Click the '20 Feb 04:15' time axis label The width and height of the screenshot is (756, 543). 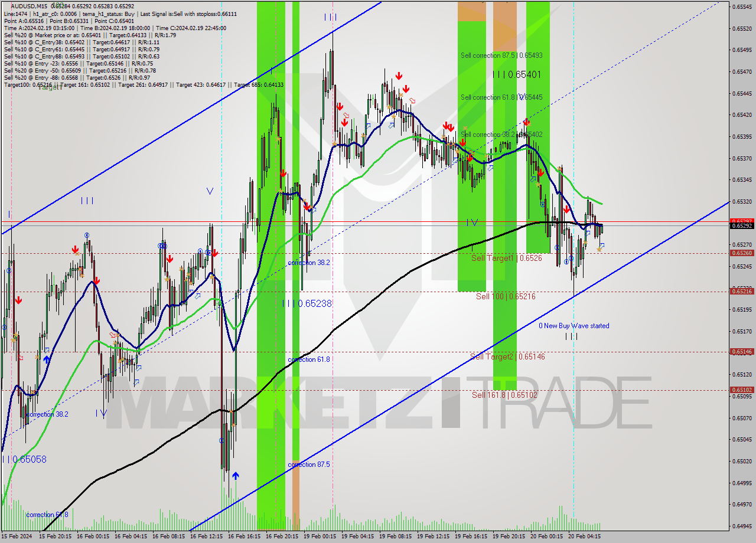coord(585,537)
